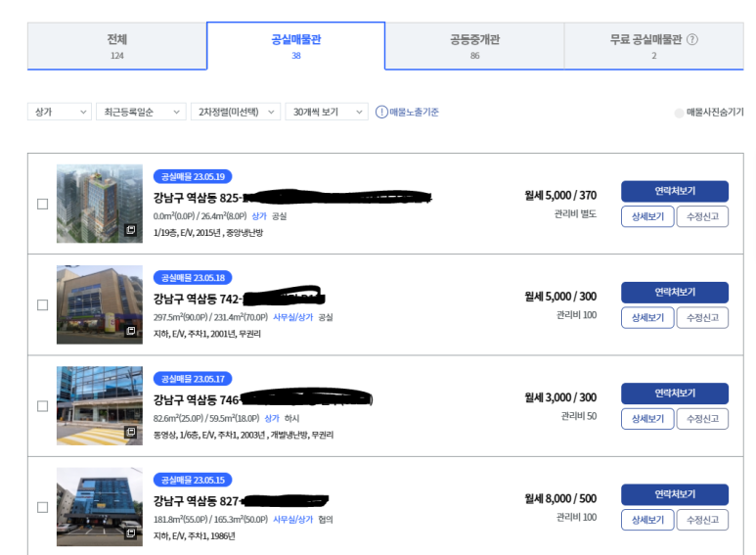
Task: Click 수정신고 for the 역삼동 746 listing
Action: 702,419
